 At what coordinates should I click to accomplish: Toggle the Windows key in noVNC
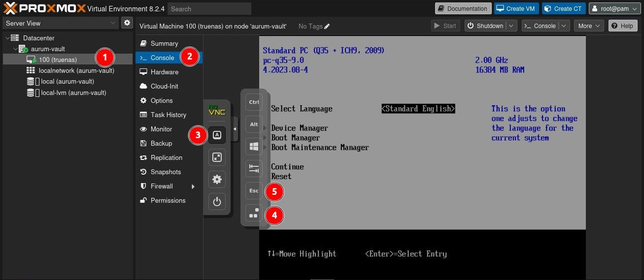(x=254, y=147)
